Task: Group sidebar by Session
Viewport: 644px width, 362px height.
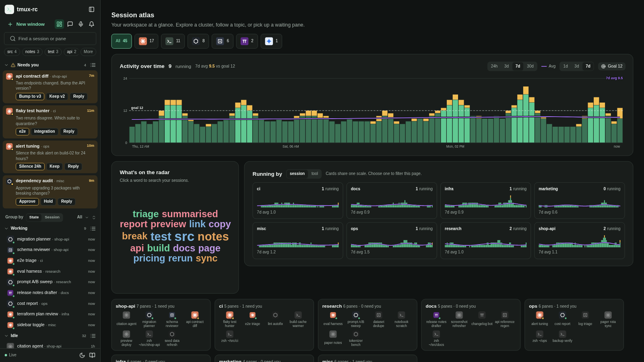Action: [x=52, y=217]
